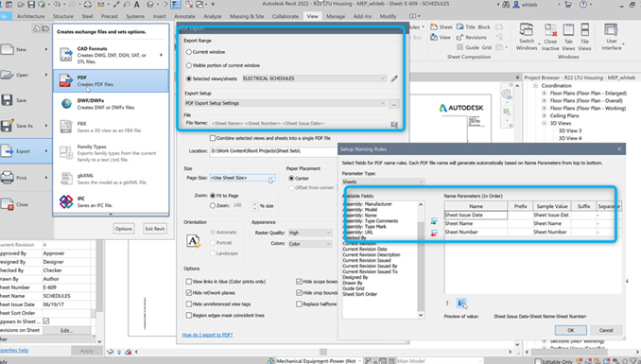
Task: Collapse Coordination node in Project Browser
Action: coord(535,85)
